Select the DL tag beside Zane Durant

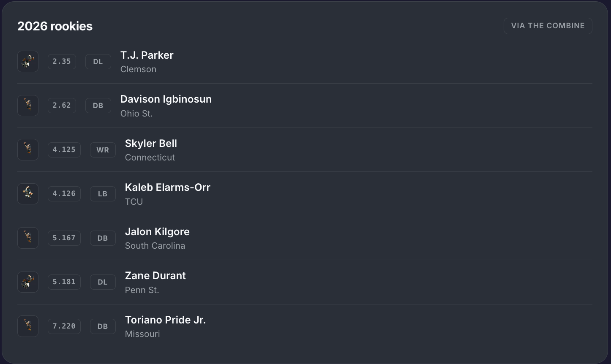(x=103, y=282)
